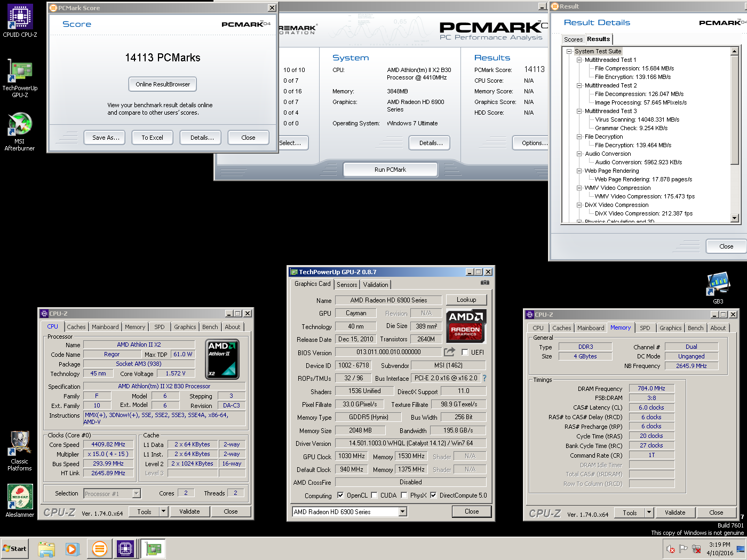747x560 pixels.
Task: Open Tools dropdown arrow in left CPU-Z
Action: [x=164, y=511]
